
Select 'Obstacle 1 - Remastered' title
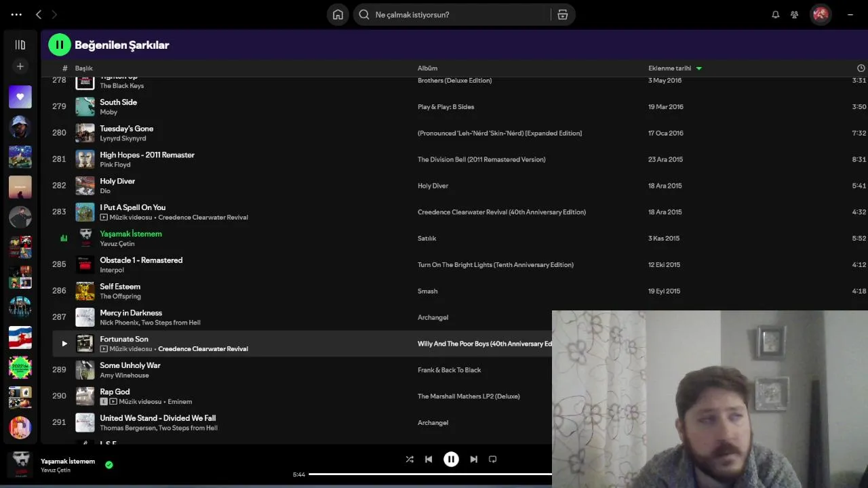coord(141,260)
